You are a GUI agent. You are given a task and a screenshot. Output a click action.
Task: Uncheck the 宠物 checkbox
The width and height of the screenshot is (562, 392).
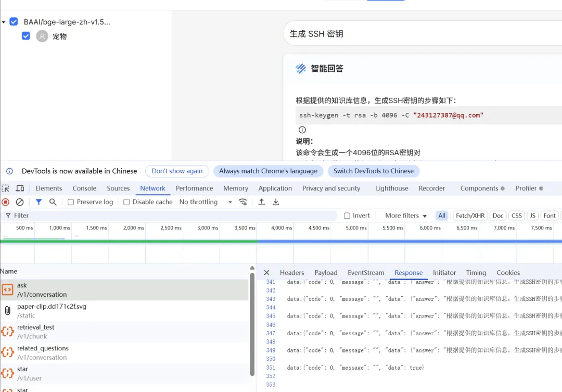26,36
